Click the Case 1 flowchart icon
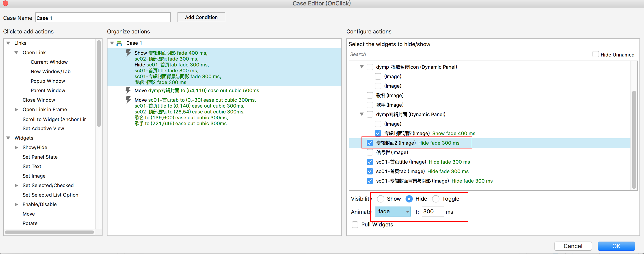Image resolution: width=644 pixels, height=254 pixels. [119, 43]
